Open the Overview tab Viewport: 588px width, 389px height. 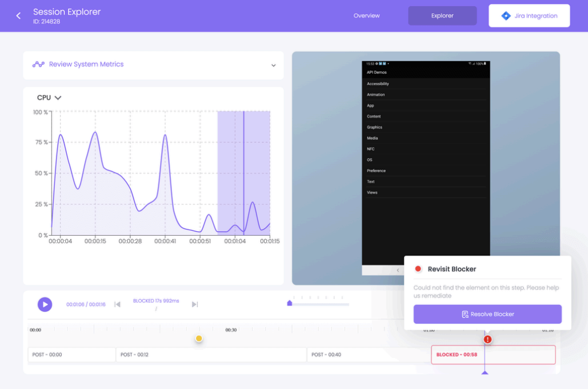point(366,16)
